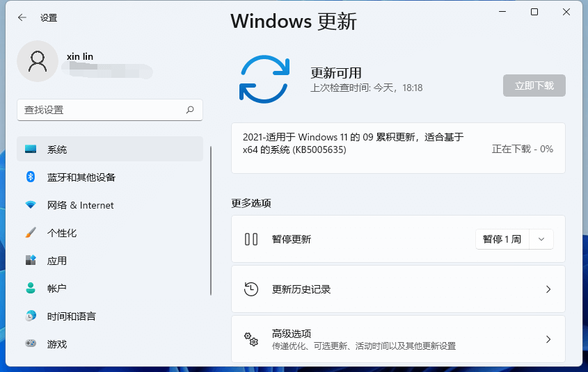This screenshot has width=588, height=372.
Task: Click the 暂停更新 label
Action: (x=292, y=239)
